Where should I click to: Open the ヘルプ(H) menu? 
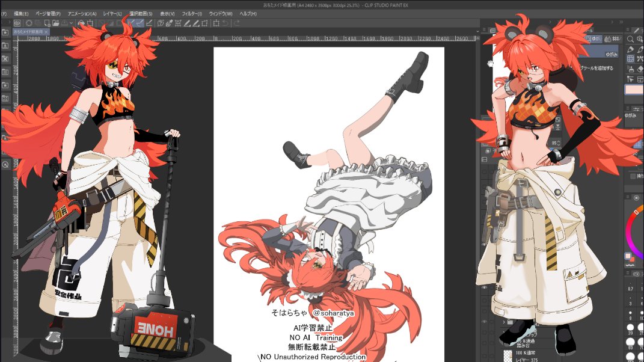248,14
